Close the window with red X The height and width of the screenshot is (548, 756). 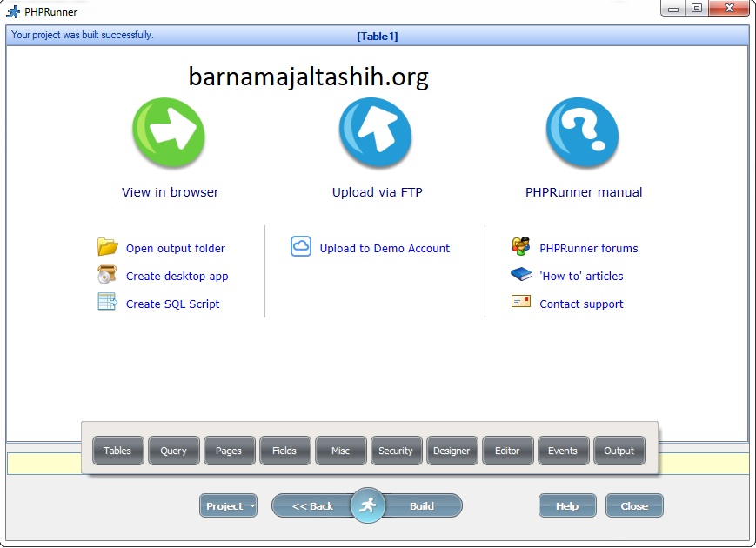point(729,8)
